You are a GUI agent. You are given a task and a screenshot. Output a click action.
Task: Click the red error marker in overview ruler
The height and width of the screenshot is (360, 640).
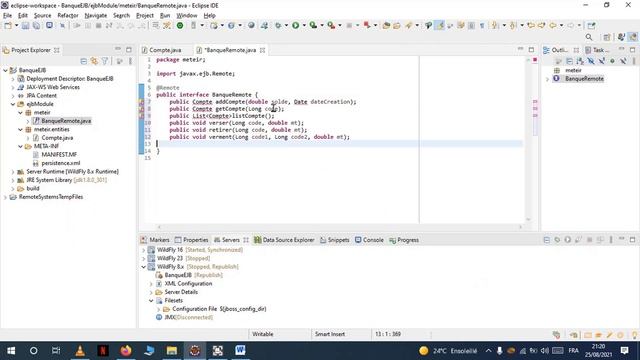point(535,60)
